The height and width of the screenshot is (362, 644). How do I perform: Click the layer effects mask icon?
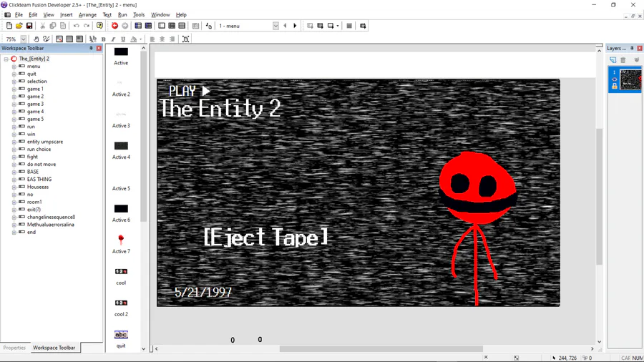[637, 60]
